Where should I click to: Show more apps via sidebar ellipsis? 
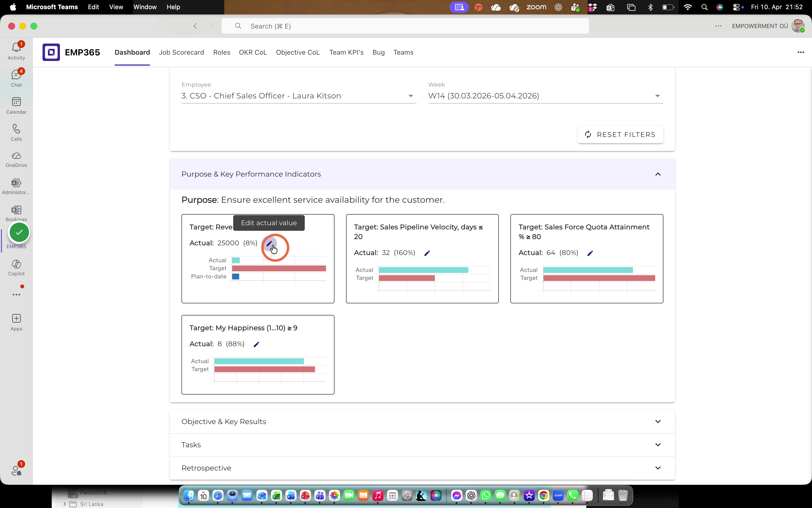[x=16, y=295]
